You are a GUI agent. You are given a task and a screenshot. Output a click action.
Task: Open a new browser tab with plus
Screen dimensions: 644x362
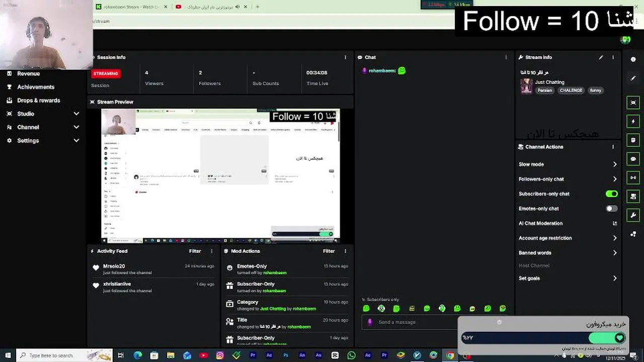click(x=257, y=7)
